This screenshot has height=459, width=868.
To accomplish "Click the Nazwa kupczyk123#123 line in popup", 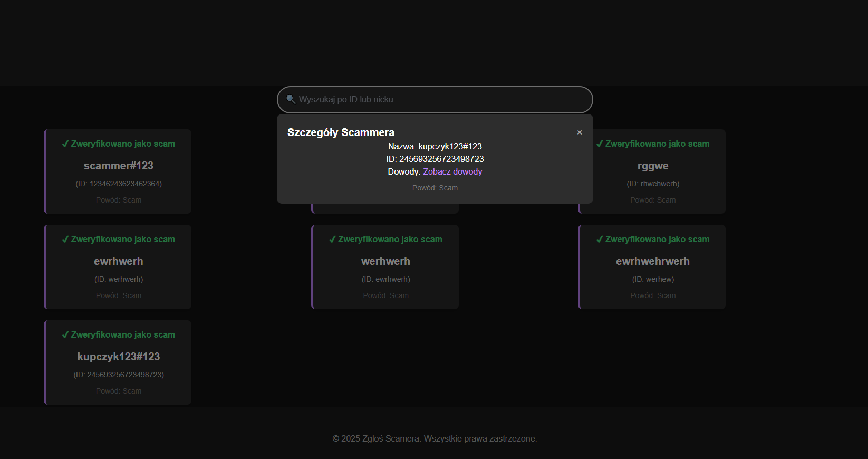I will pyautogui.click(x=435, y=146).
